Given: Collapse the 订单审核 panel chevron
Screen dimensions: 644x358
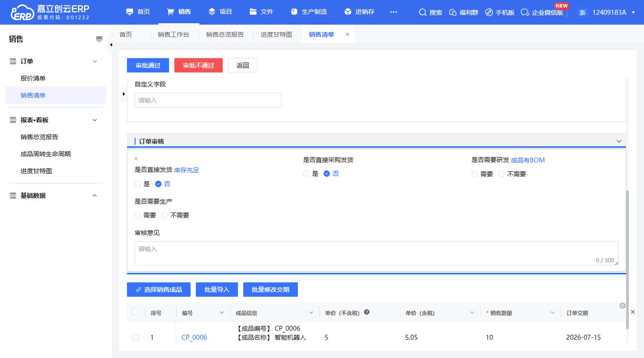Looking at the screenshot, I should (x=619, y=141).
